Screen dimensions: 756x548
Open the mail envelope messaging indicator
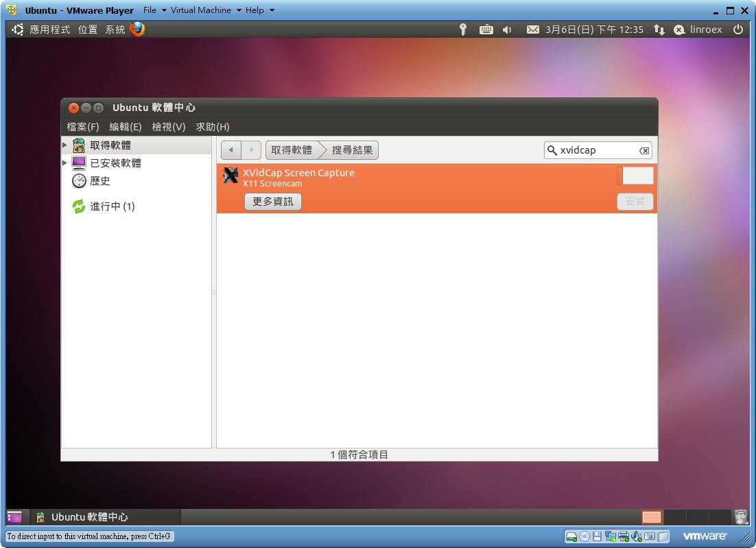tap(533, 30)
